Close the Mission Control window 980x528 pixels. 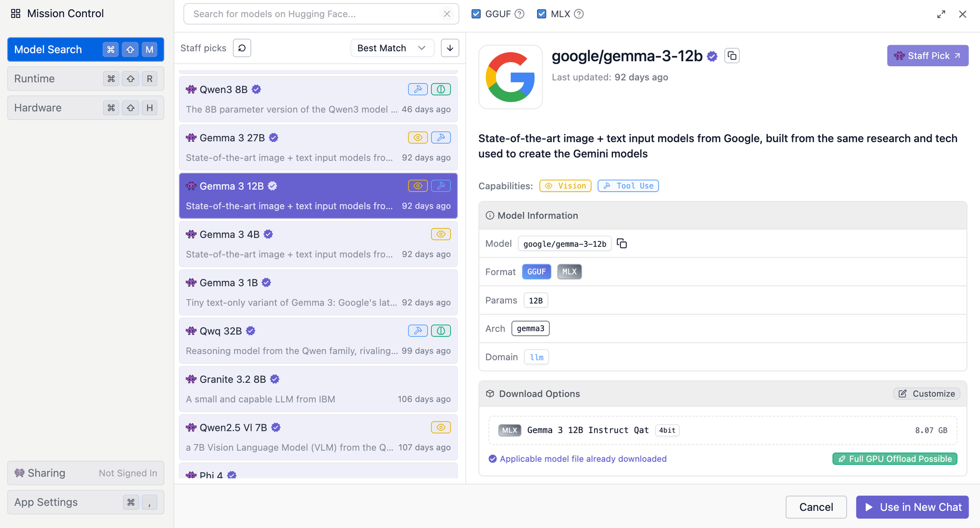coord(962,14)
